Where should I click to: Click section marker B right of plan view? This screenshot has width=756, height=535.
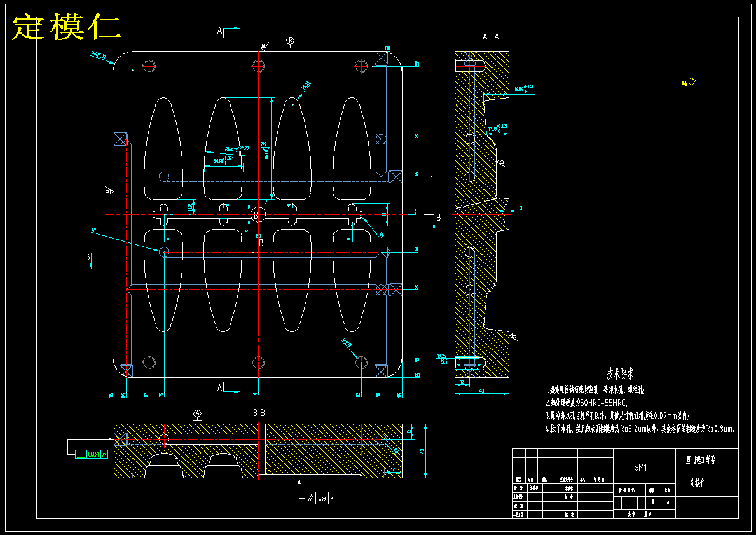438,218
